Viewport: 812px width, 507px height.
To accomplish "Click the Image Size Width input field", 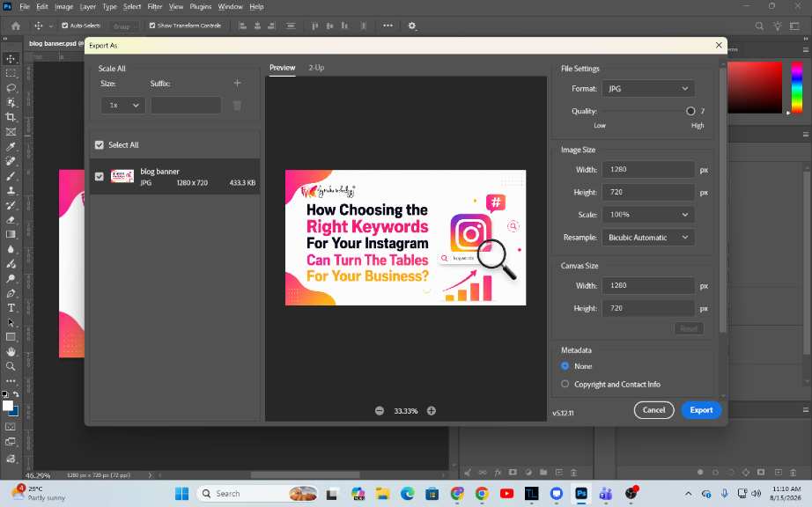I will (x=648, y=170).
